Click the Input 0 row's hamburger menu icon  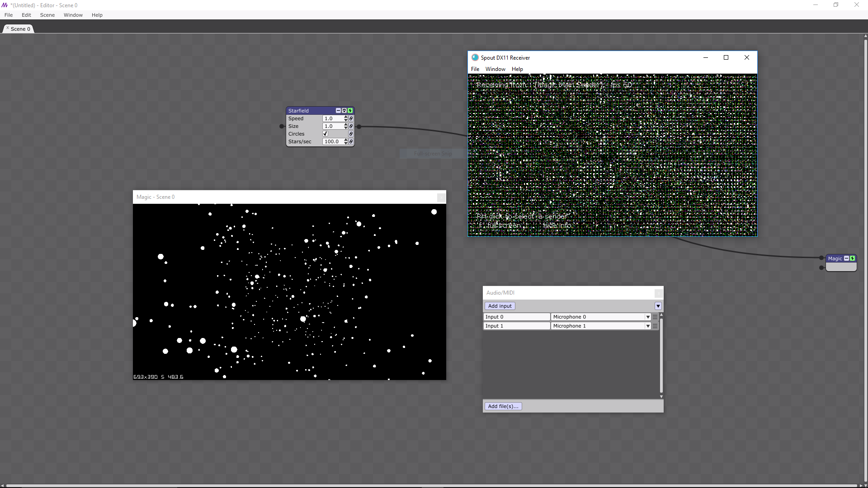(x=655, y=317)
